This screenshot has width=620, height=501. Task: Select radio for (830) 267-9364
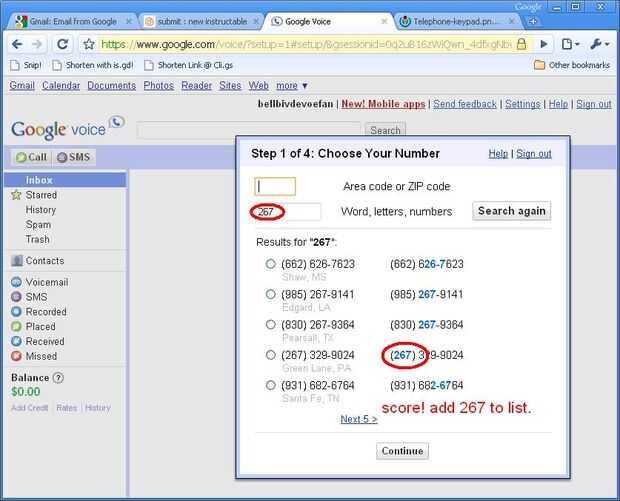click(270, 325)
